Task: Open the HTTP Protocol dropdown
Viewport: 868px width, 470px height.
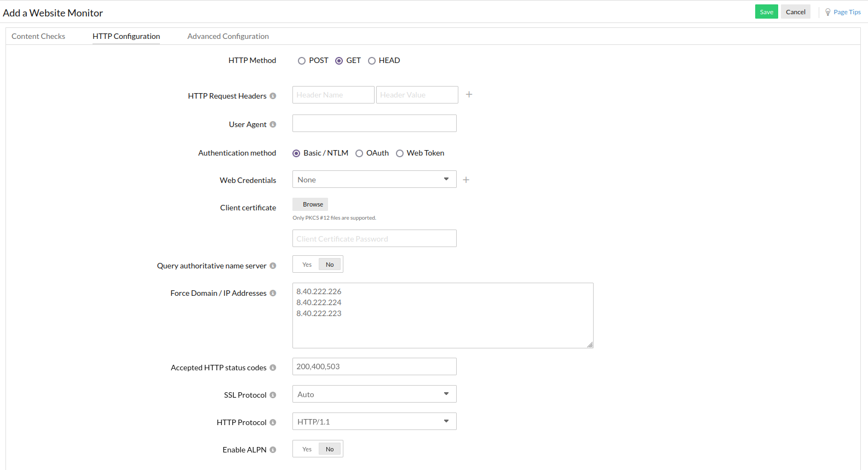Action: 374,422
